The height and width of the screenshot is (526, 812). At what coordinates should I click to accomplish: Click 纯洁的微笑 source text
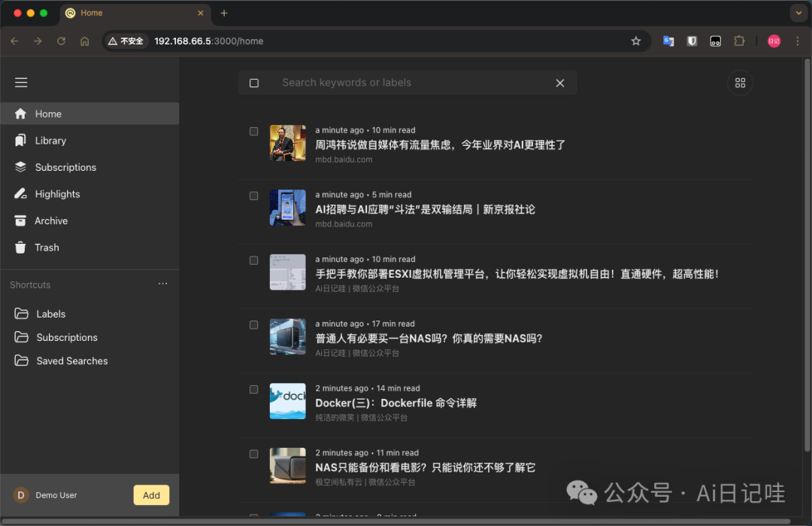tap(335, 418)
